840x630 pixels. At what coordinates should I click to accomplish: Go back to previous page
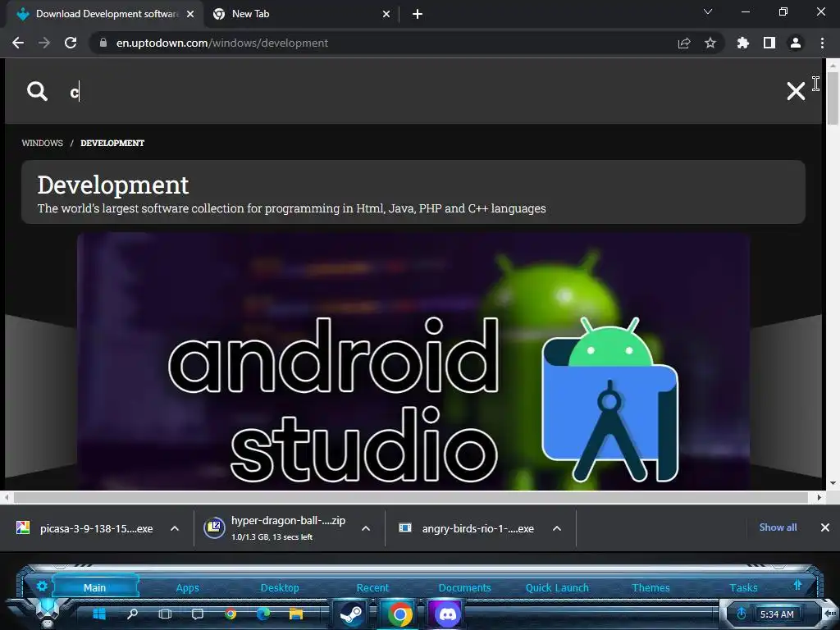(x=18, y=43)
